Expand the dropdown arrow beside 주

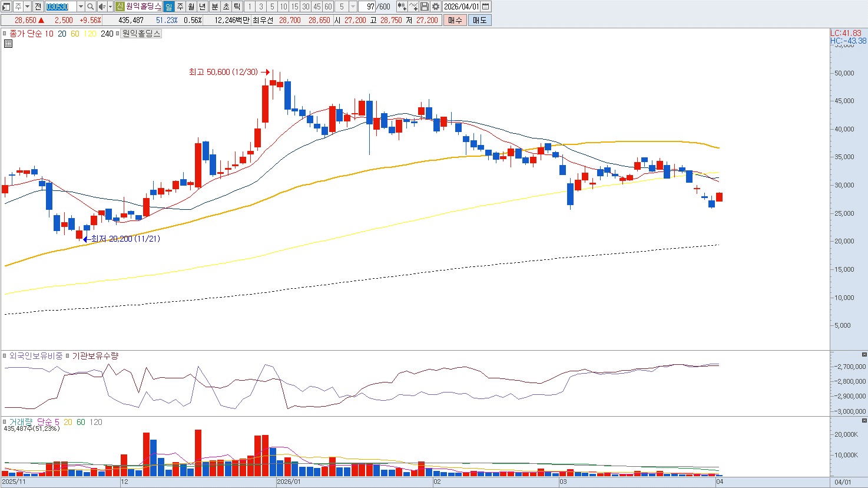point(27,6)
